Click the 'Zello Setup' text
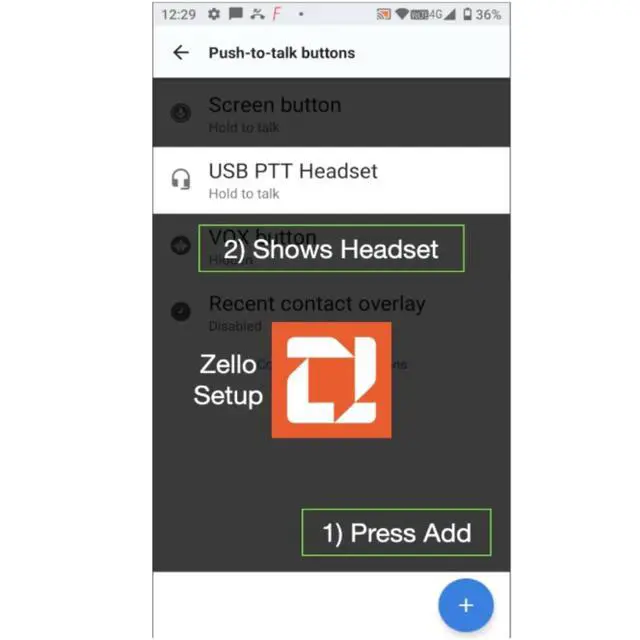 (x=228, y=380)
